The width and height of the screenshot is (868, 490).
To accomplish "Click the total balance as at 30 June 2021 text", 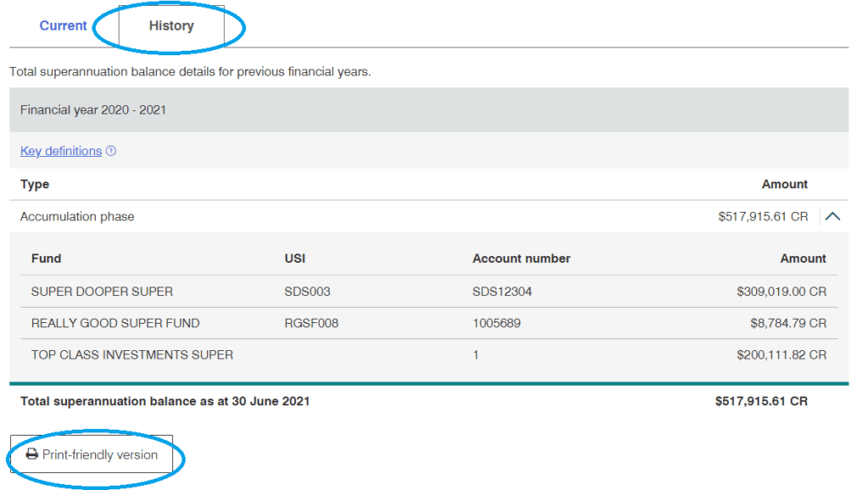I will (x=165, y=401).
